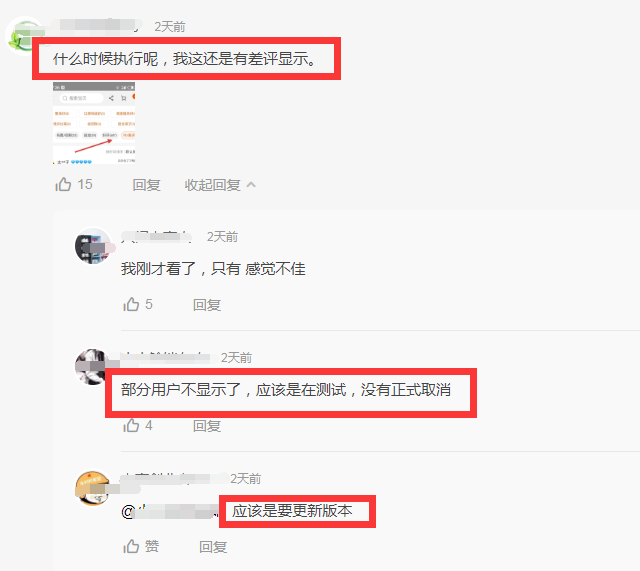Reply to the top comment
The image size is (640, 571).
[x=146, y=185]
